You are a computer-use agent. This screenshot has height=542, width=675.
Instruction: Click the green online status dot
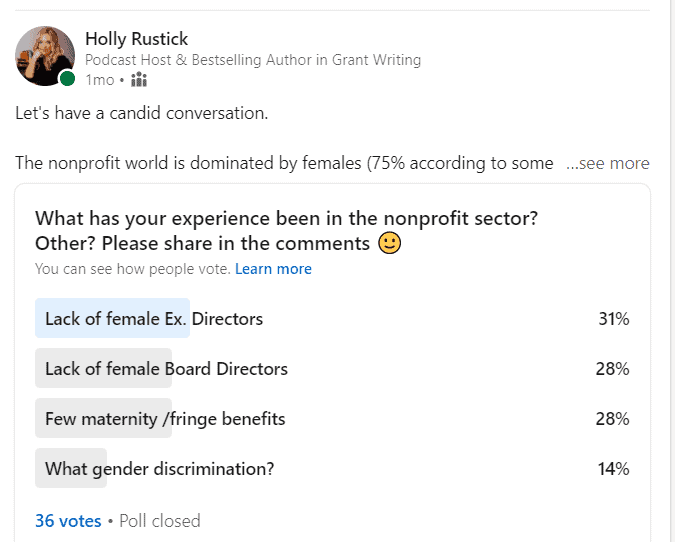(67, 79)
